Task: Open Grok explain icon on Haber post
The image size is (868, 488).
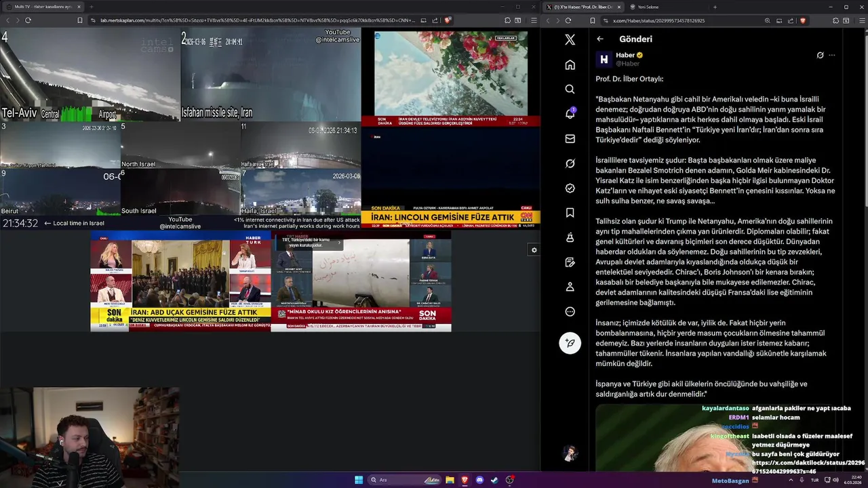Action: coord(820,55)
